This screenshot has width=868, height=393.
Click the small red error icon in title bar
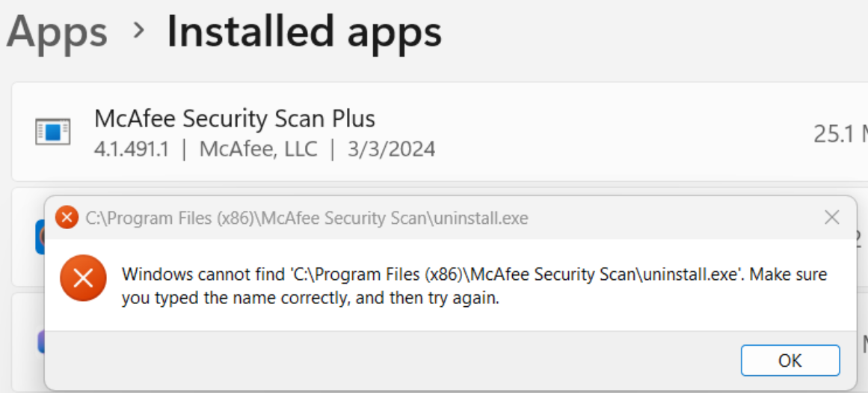click(x=67, y=218)
